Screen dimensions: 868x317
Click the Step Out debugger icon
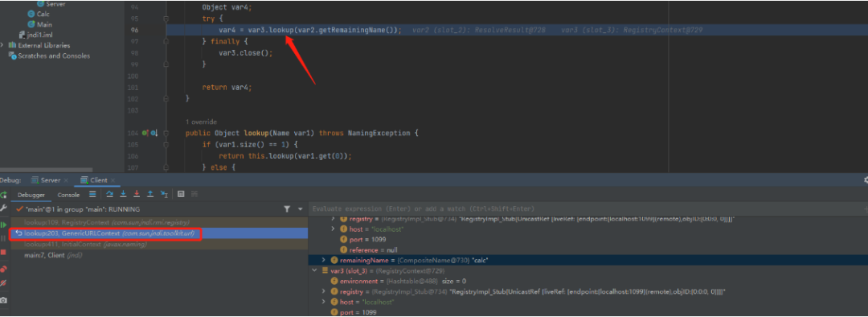pos(150,195)
